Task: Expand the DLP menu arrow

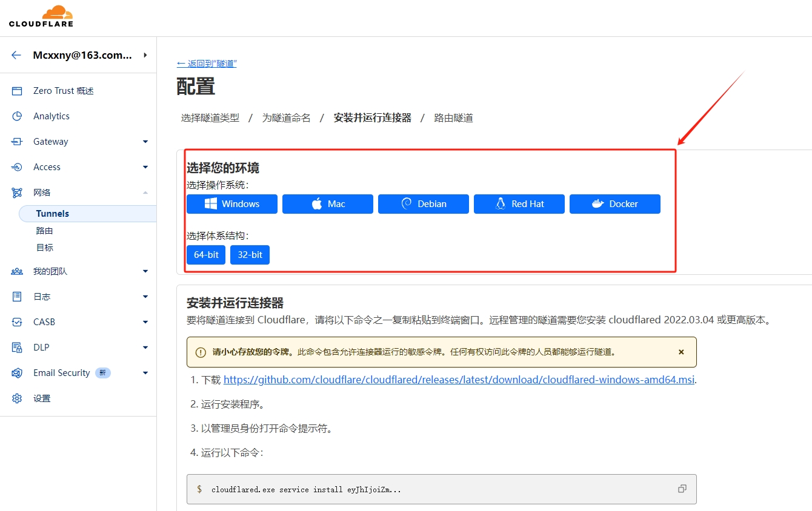Action: [x=145, y=348]
